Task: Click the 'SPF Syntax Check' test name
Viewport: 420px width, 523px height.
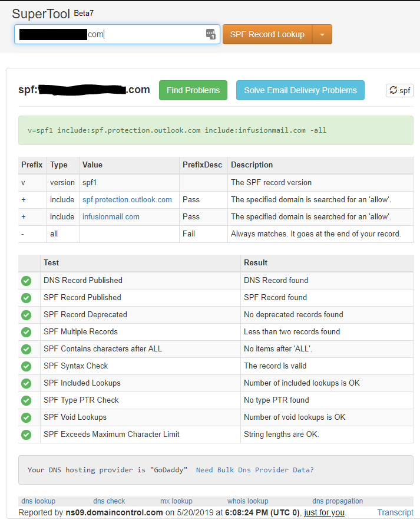Action: [x=75, y=366]
